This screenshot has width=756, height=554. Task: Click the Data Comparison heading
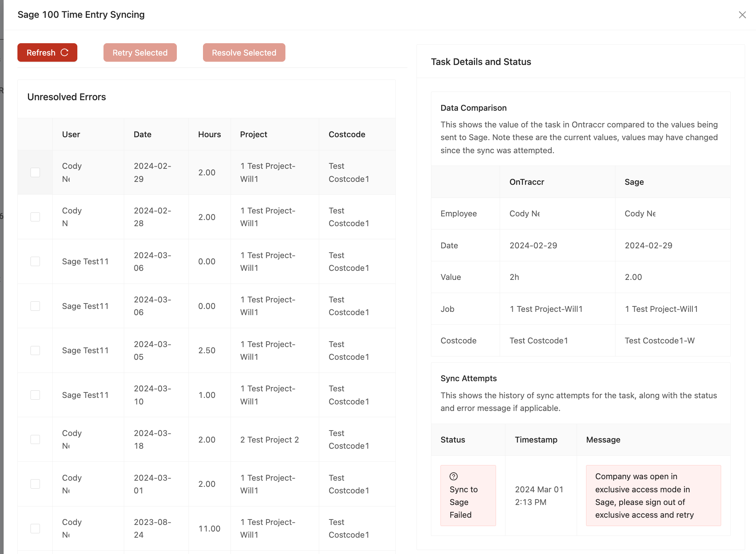click(x=473, y=108)
